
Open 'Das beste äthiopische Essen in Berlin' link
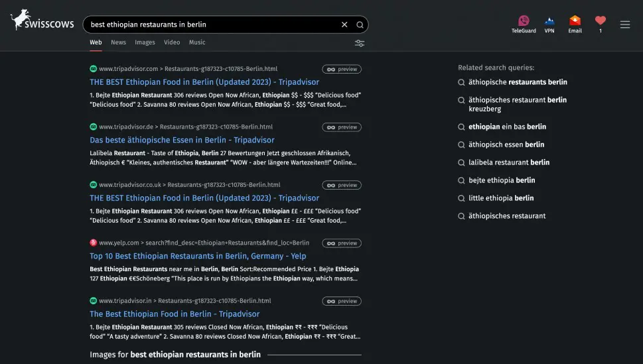(182, 140)
